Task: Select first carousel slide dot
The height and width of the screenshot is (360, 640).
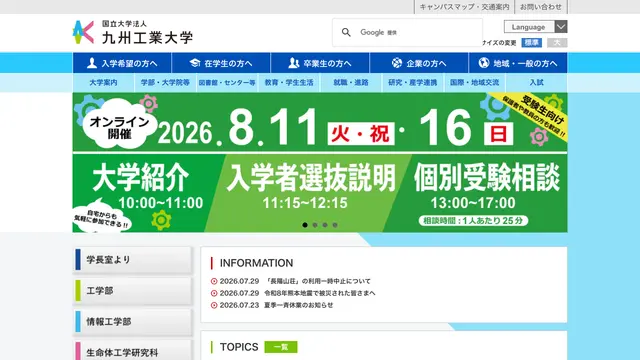Action: pos(305,225)
